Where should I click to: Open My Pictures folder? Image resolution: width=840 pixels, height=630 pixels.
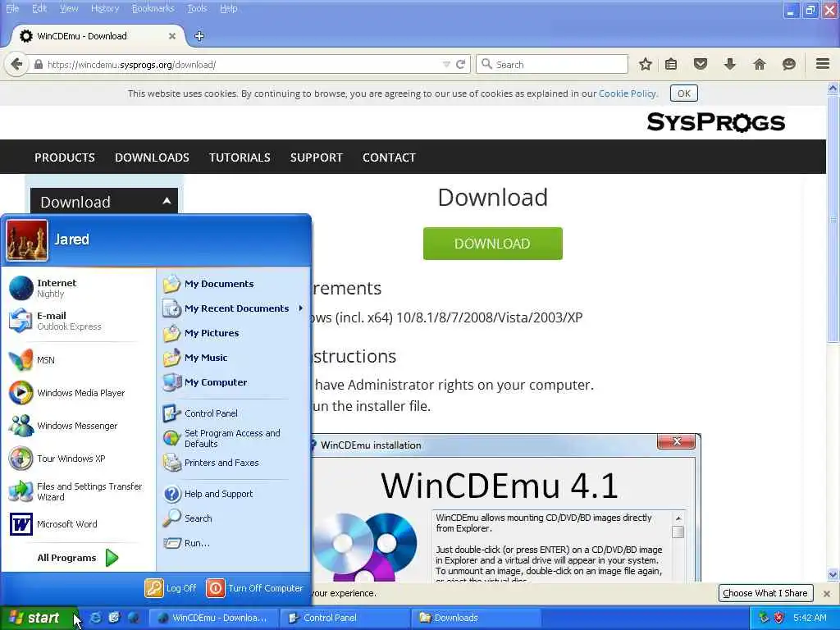click(234, 333)
